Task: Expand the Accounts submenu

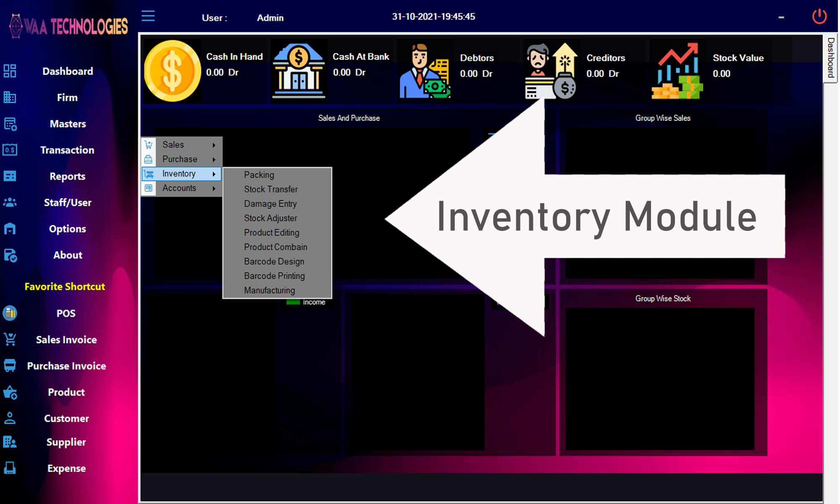Action: point(214,189)
